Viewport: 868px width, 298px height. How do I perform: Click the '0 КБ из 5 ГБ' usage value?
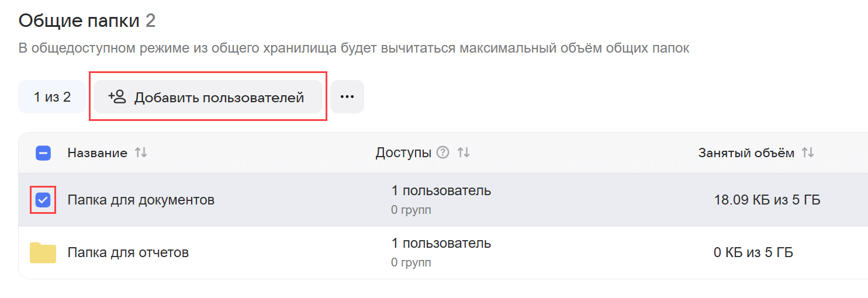coord(753,253)
